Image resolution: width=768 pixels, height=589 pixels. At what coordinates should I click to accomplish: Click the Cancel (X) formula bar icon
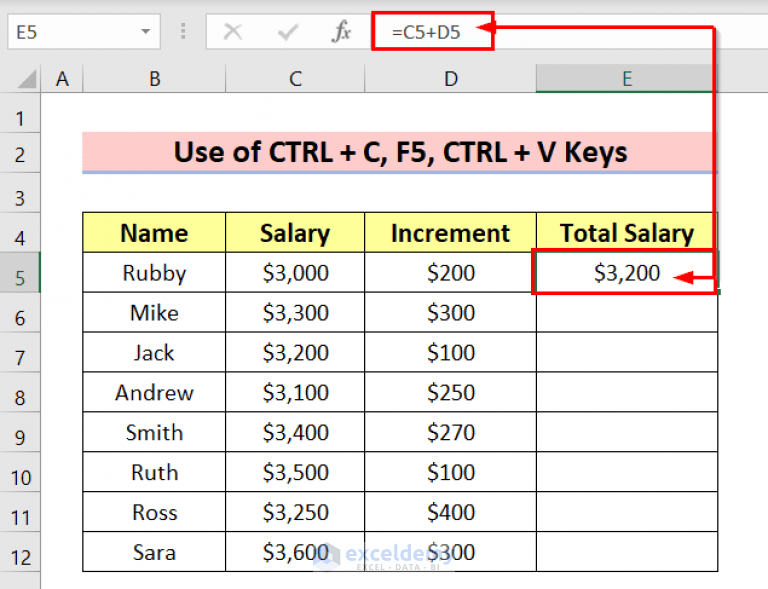pyautogui.click(x=233, y=32)
